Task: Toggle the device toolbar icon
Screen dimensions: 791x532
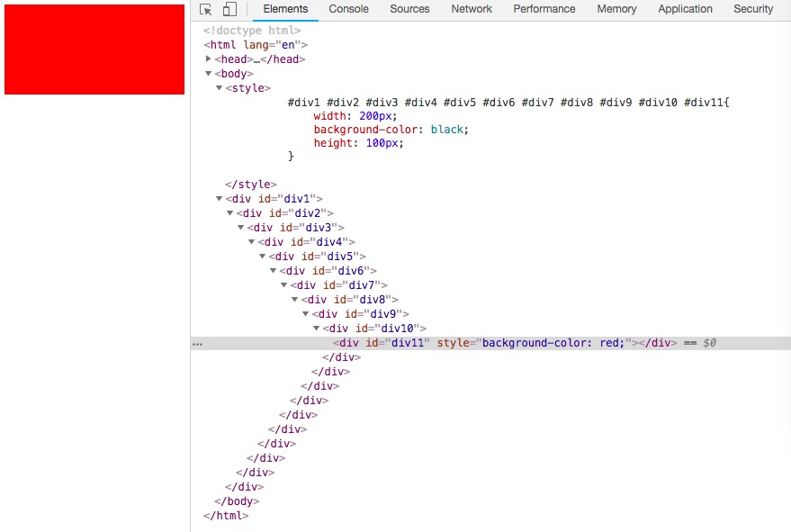Action: (x=229, y=9)
